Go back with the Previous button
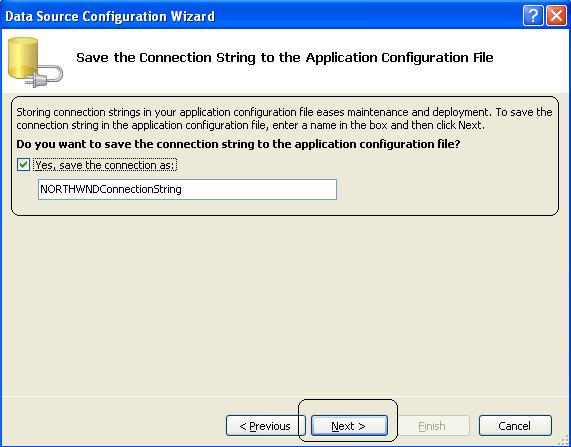The height and width of the screenshot is (447, 571). [x=265, y=426]
